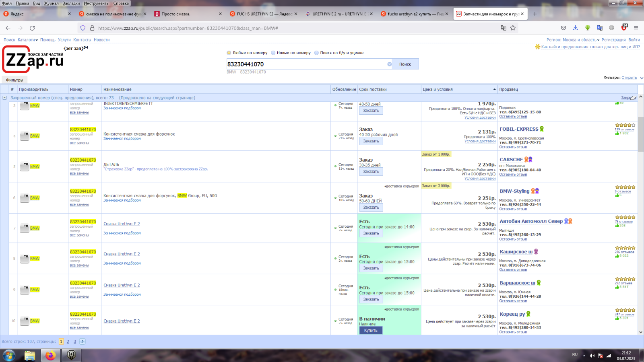Open the red shield blocker showing 14
This screenshot has width=644, height=362.
click(624, 27)
